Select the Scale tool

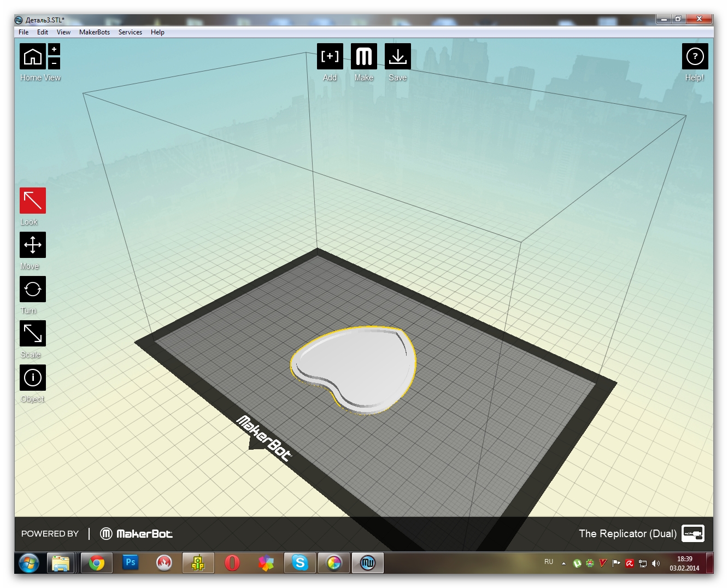[33, 333]
